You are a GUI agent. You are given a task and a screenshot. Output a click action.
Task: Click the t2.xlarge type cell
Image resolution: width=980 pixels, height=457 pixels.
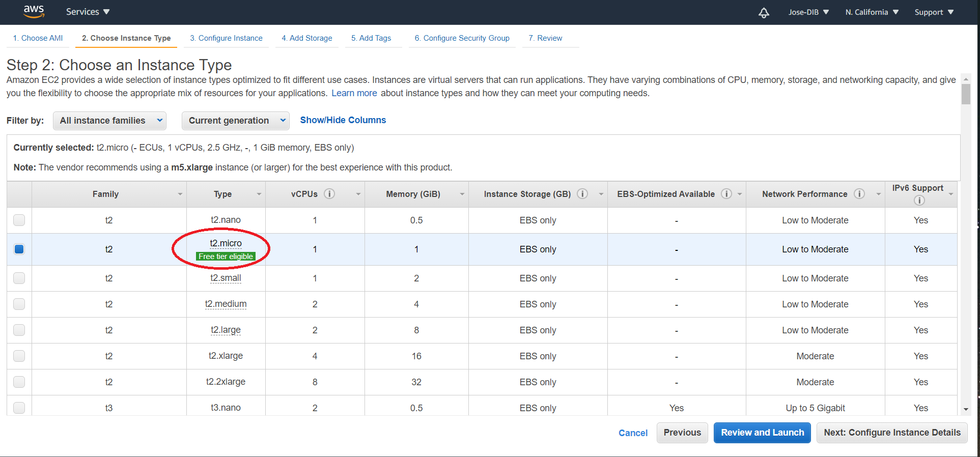226,356
